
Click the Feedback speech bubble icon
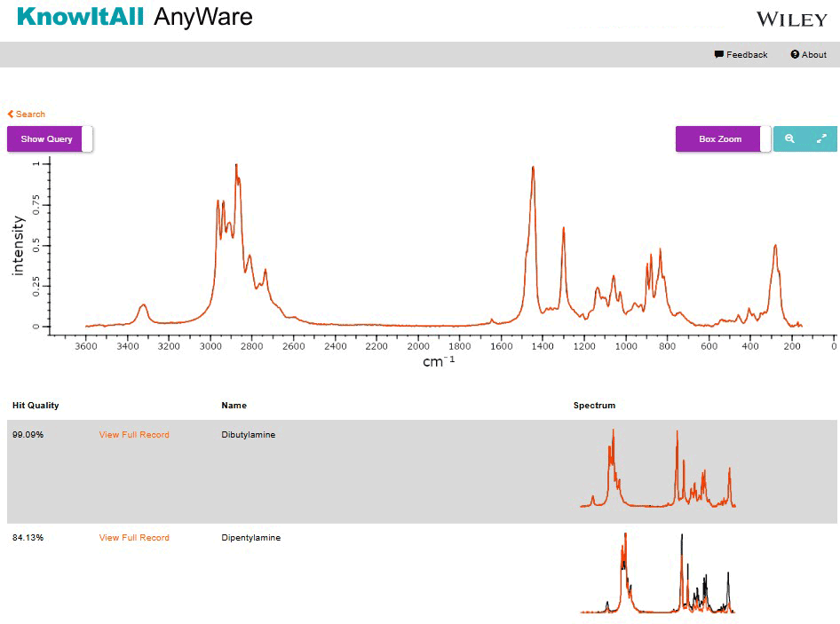pos(718,55)
